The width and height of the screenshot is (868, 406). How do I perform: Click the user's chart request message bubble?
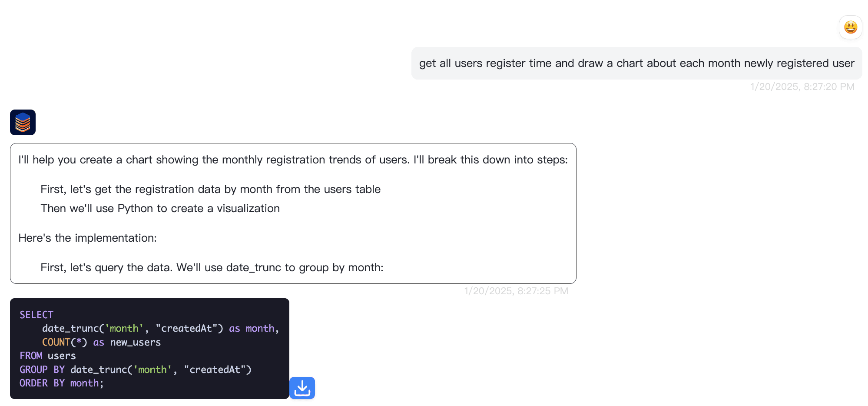click(x=636, y=63)
